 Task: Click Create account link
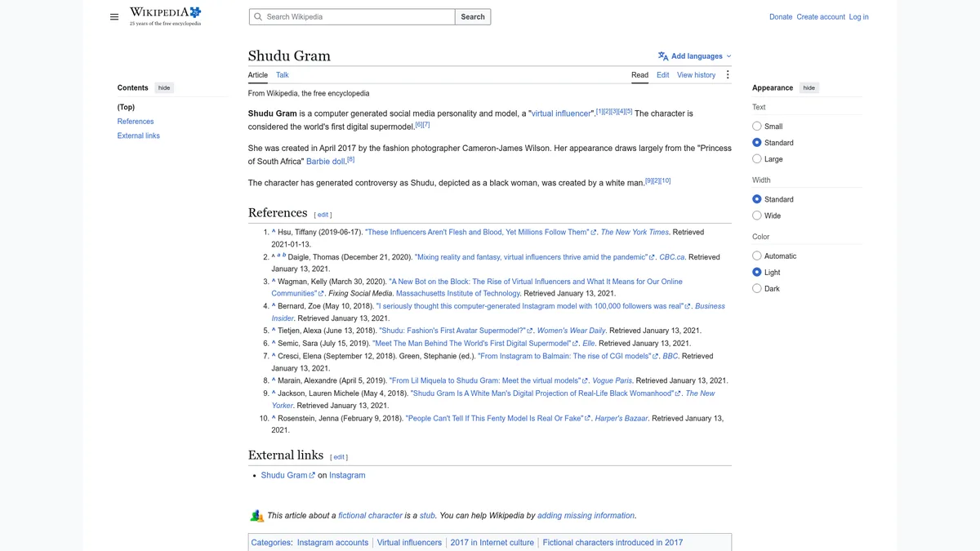click(x=821, y=16)
